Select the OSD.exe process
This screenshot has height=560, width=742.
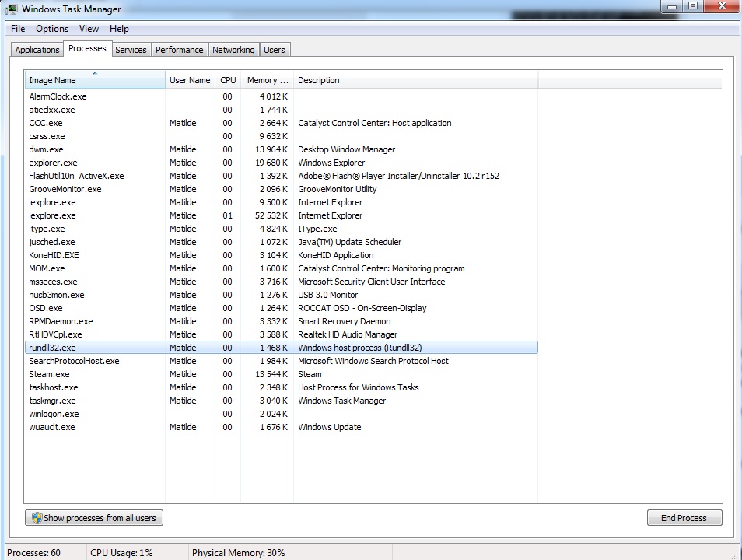[x=281, y=309]
